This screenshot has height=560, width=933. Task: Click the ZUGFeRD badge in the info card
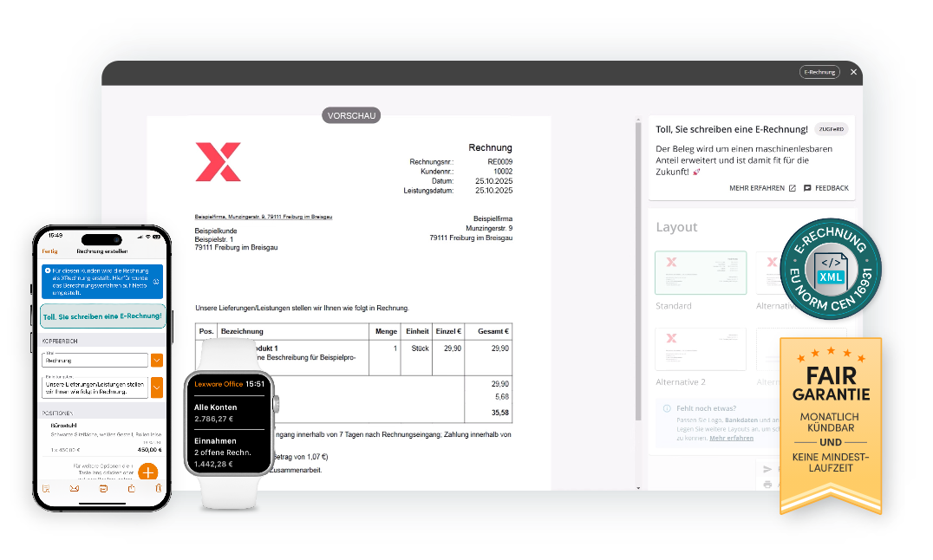pos(831,129)
